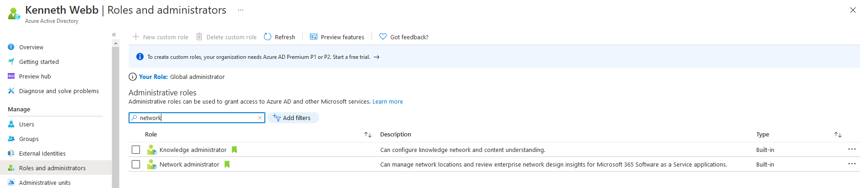Click Built-in type of Network administrator
The height and width of the screenshot is (188, 868).
pos(765,164)
